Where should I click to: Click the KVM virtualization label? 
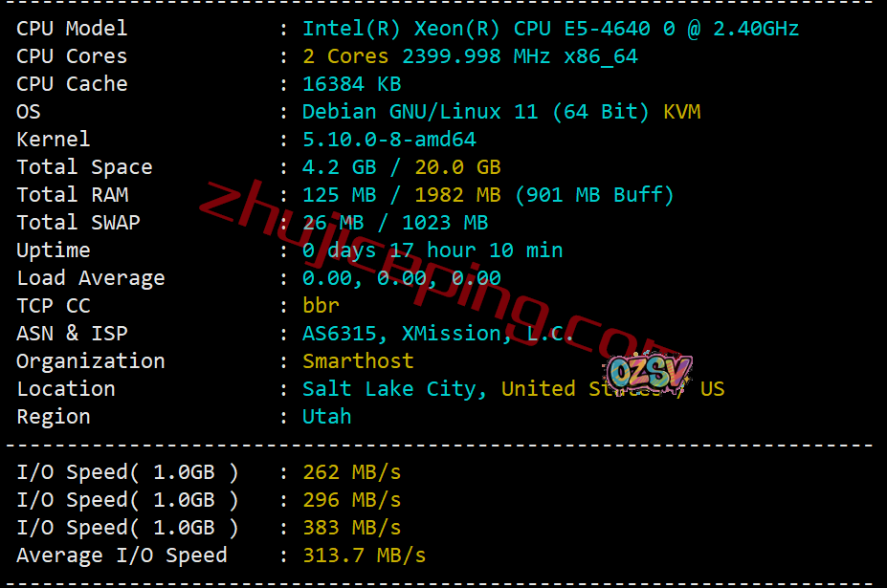(681, 112)
